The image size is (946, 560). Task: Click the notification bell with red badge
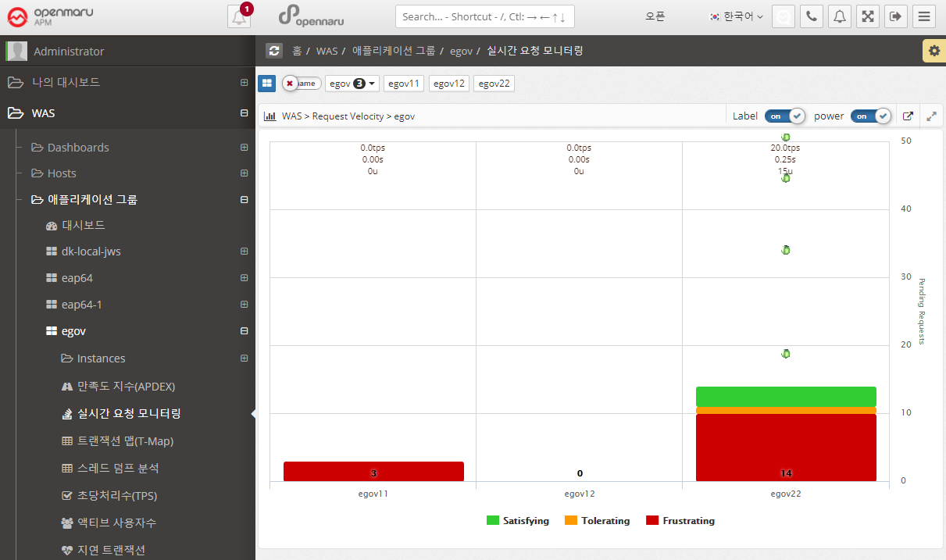[x=239, y=16]
